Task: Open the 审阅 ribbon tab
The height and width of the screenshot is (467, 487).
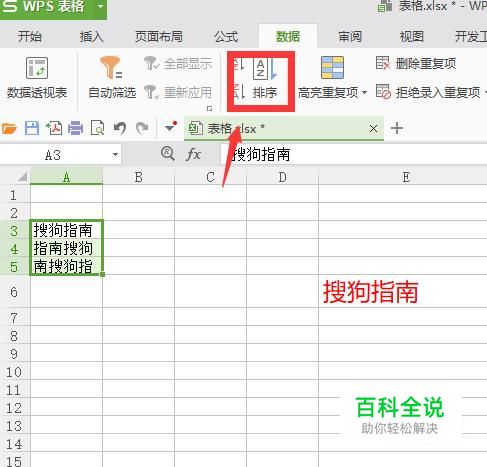Action: 350,36
